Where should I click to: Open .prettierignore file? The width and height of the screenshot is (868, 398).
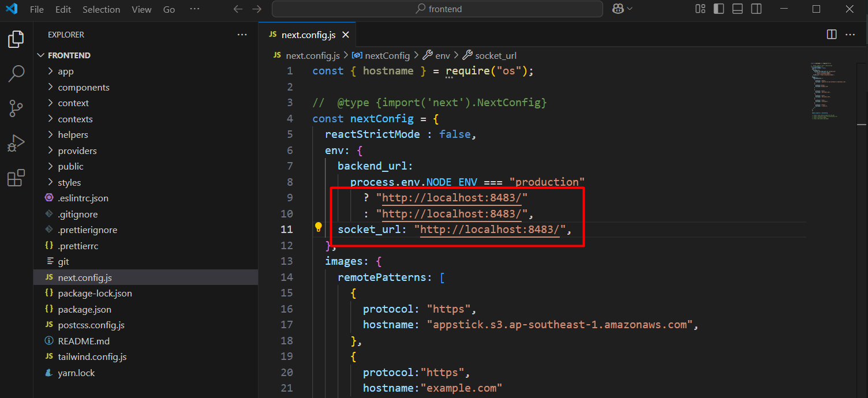[x=145, y=230]
